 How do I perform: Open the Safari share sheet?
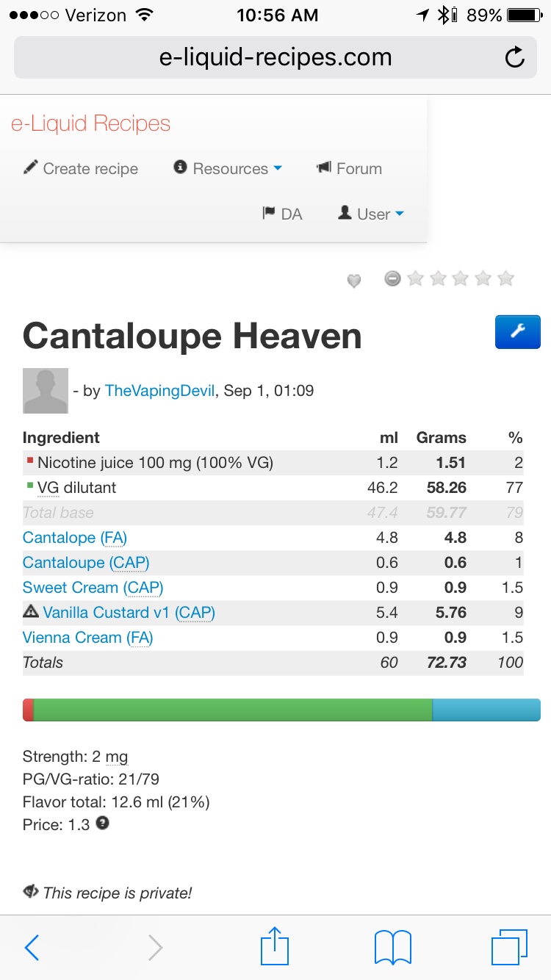[275, 946]
